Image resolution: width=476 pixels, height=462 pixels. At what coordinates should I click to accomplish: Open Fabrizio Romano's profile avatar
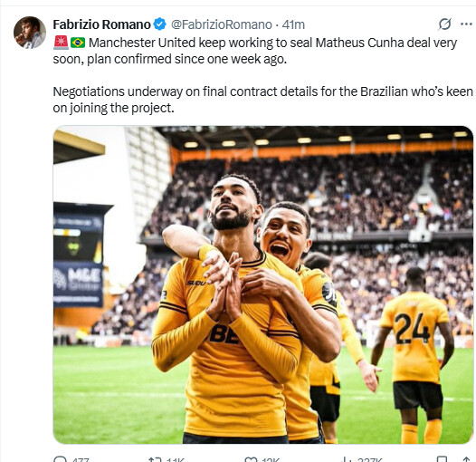point(30,33)
